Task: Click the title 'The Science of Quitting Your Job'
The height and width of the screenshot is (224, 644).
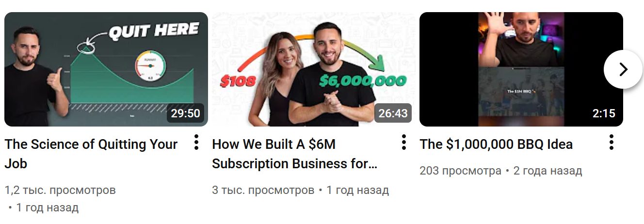Action: [91, 154]
